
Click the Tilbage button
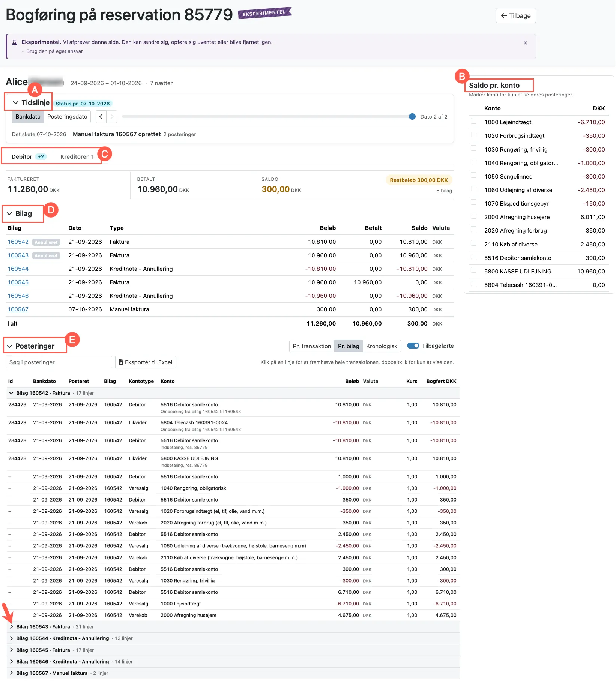[516, 16]
